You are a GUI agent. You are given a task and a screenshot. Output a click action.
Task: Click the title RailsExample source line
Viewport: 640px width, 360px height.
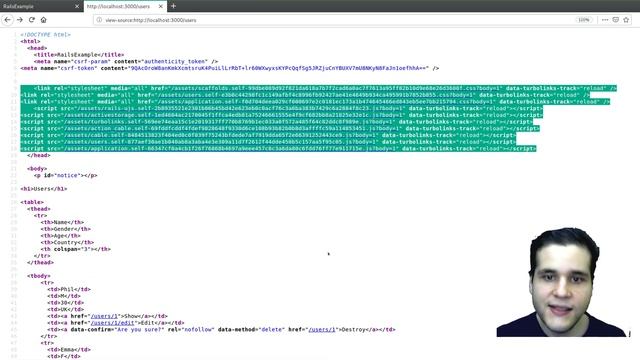pos(79,55)
